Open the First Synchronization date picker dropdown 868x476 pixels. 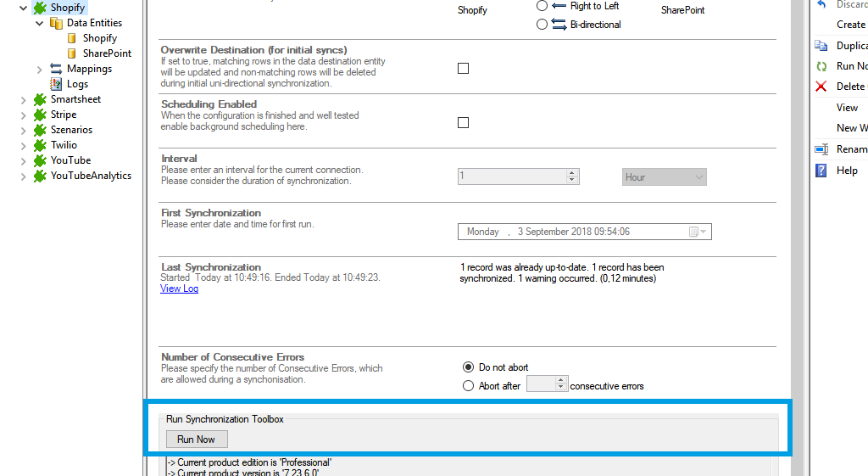point(704,232)
